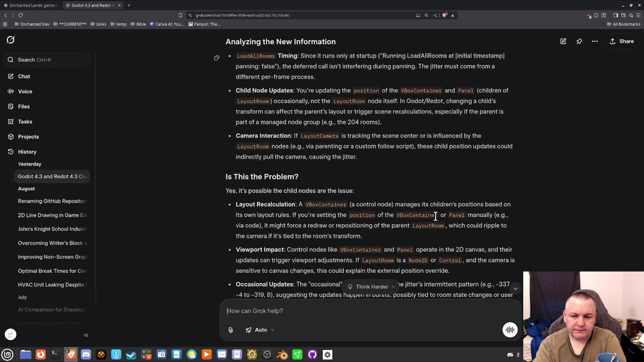Viewport: 644px width, 362px height.
Task: Open 'Improving Non-Screen' history chat
Action: [52, 257]
